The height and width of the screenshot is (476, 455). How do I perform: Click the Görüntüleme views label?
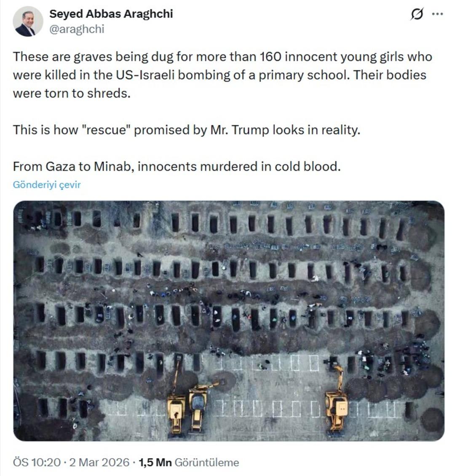coord(206,463)
